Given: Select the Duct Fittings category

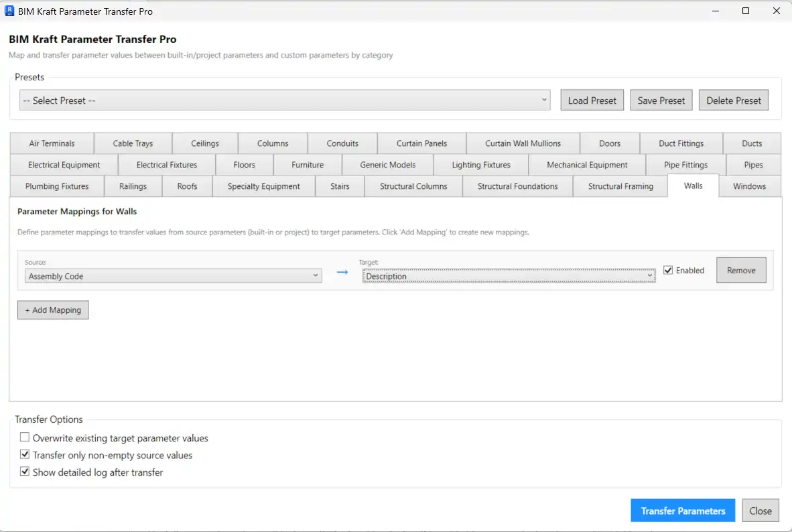Looking at the screenshot, I should tap(681, 143).
